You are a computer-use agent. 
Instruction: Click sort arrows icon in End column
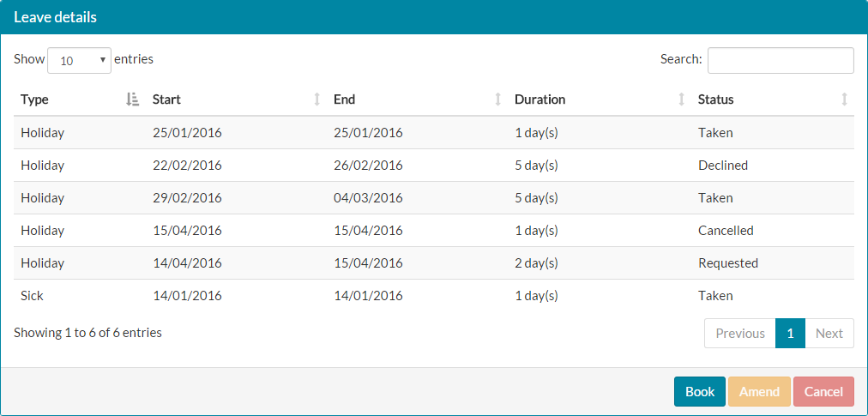498,99
